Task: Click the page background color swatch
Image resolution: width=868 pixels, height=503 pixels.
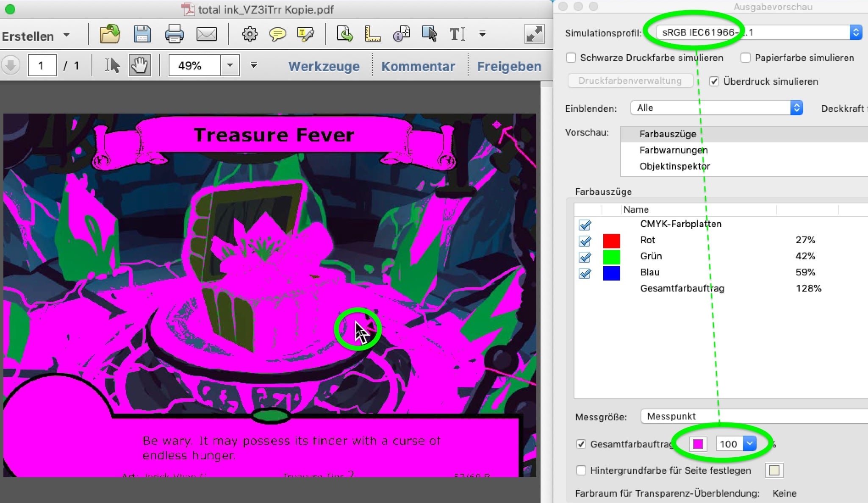Action: pos(774,470)
